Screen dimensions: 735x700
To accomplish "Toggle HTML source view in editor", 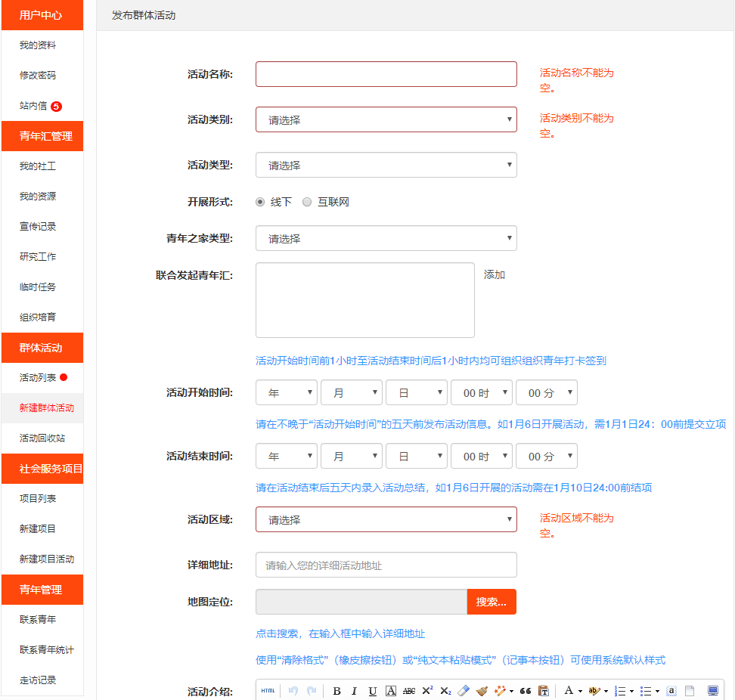I will click(268, 691).
